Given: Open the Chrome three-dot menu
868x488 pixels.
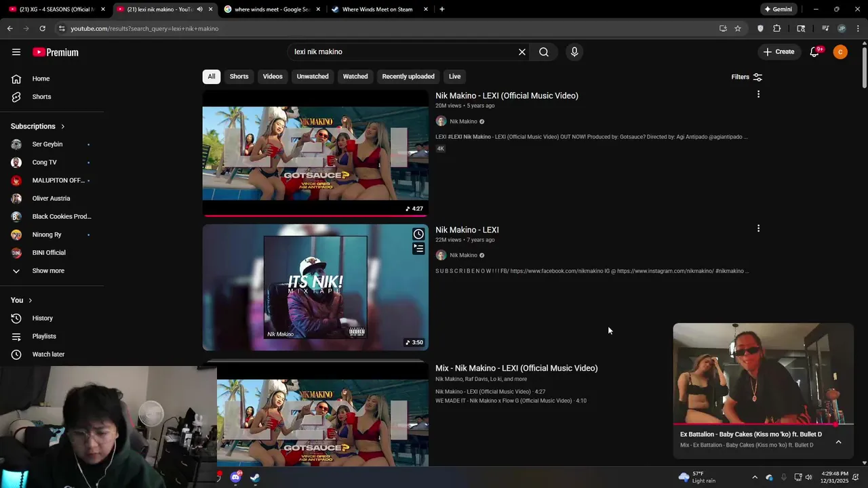Looking at the screenshot, I should tap(859, 28).
